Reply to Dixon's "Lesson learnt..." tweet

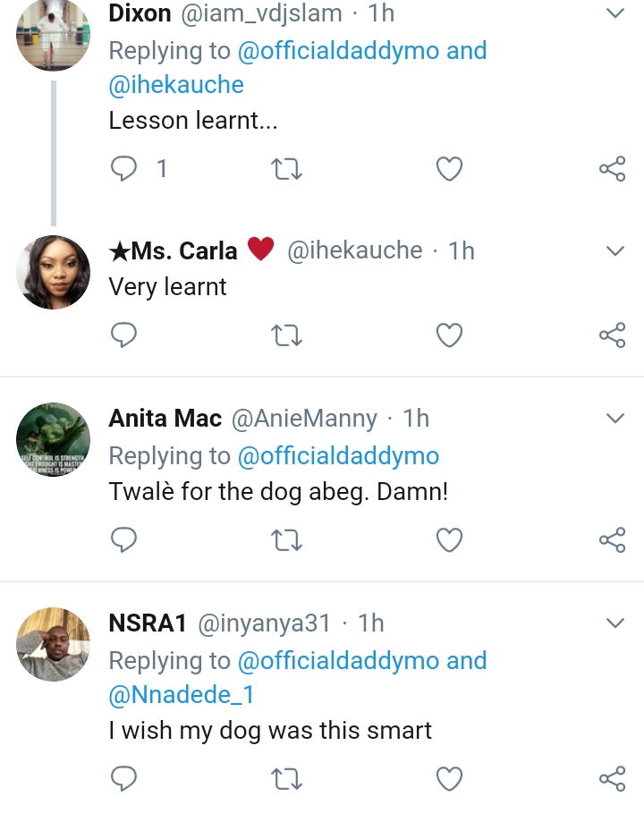124,168
